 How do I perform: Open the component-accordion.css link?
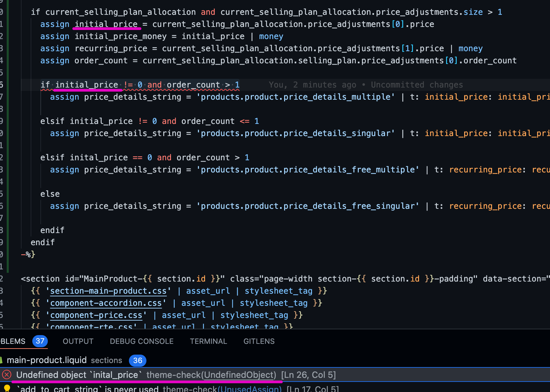pyautogui.click(x=106, y=303)
